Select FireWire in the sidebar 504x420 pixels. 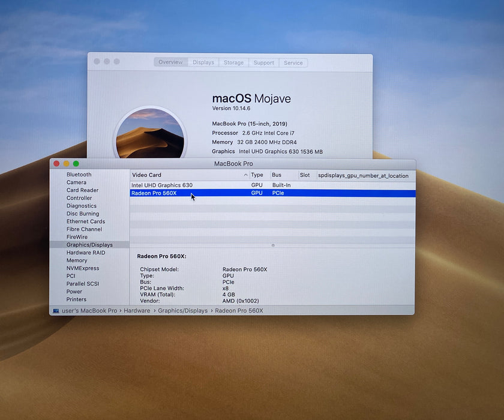(x=77, y=237)
